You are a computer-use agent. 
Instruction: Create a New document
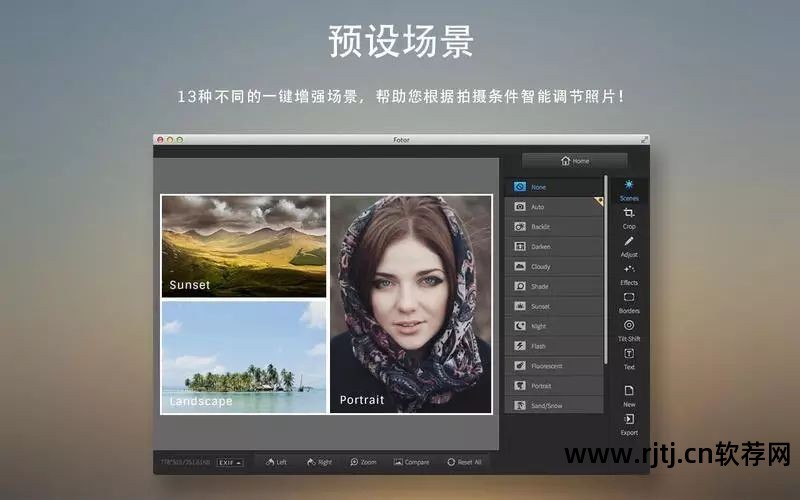point(629,396)
